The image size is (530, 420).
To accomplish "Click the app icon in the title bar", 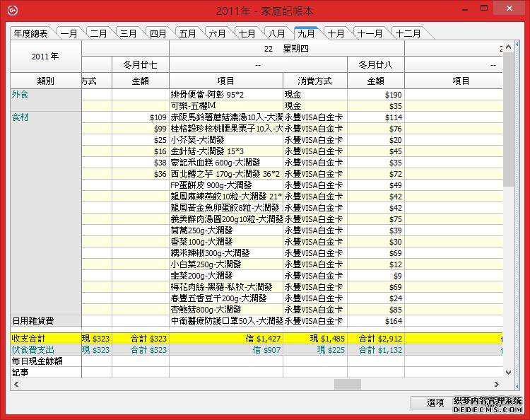I will tap(10, 11).
